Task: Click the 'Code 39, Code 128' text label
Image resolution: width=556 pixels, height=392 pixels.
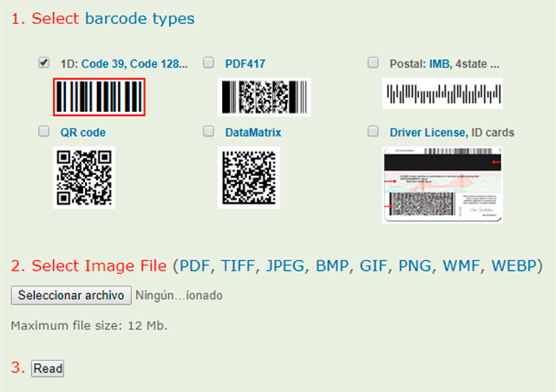Action: [134, 63]
